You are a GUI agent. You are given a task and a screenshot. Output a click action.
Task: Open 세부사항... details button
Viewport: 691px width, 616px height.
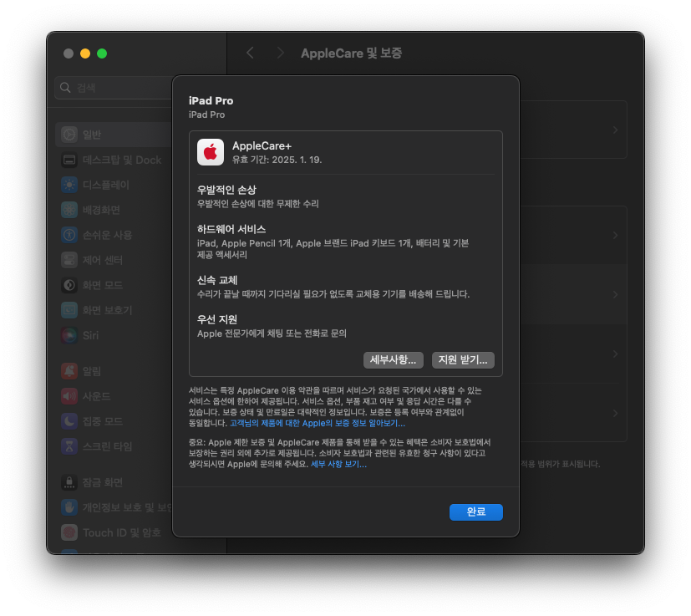click(x=393, y=359)
